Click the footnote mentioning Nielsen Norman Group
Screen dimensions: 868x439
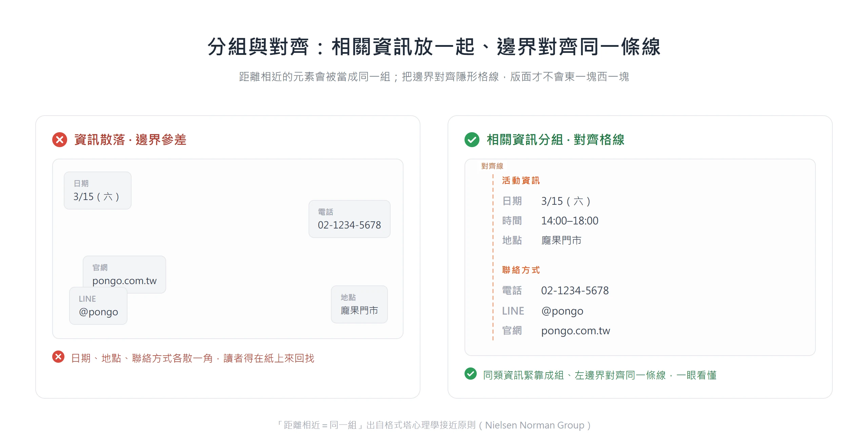(434, 425)
